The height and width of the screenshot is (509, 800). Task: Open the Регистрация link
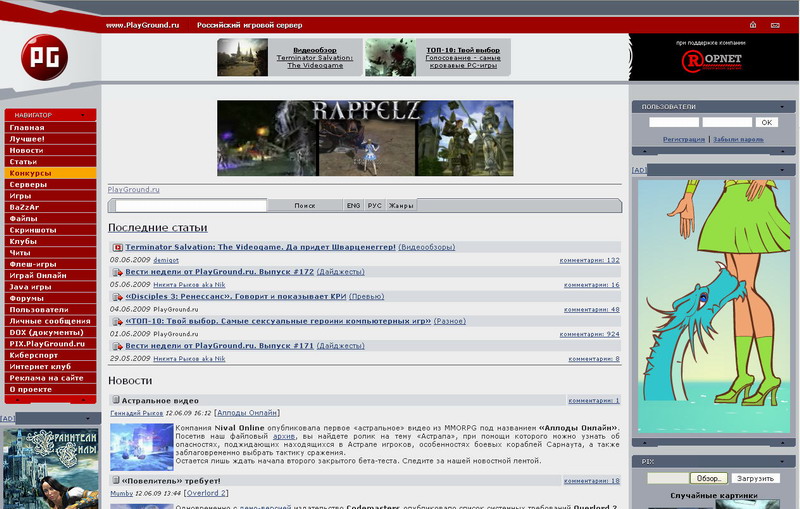[x=684, y=139]
